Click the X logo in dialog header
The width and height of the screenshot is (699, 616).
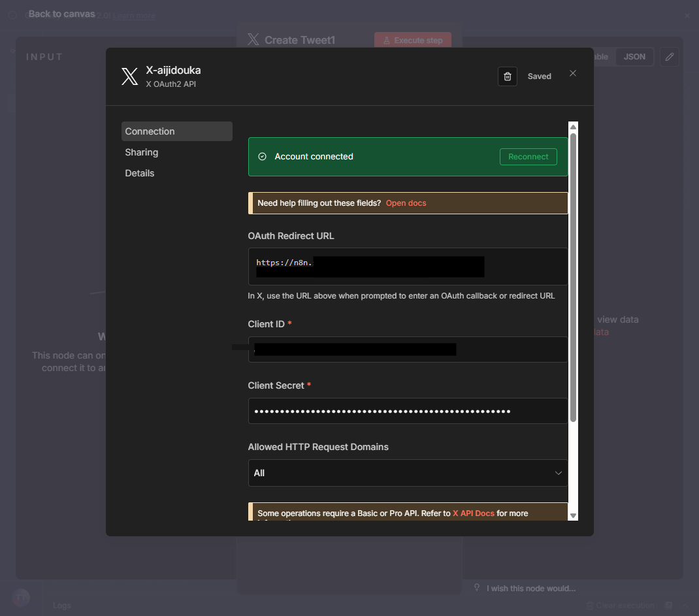click(129, 76)
